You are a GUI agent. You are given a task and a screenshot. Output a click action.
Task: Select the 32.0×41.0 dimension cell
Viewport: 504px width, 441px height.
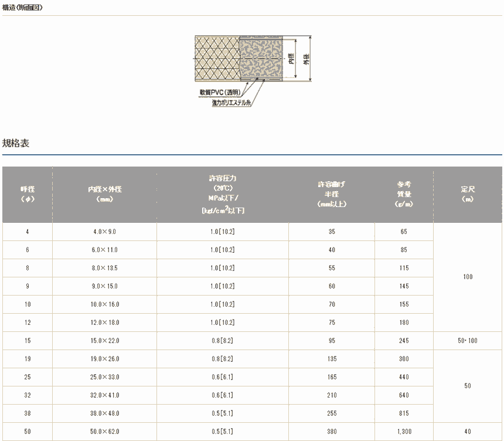tap(105, 396)
